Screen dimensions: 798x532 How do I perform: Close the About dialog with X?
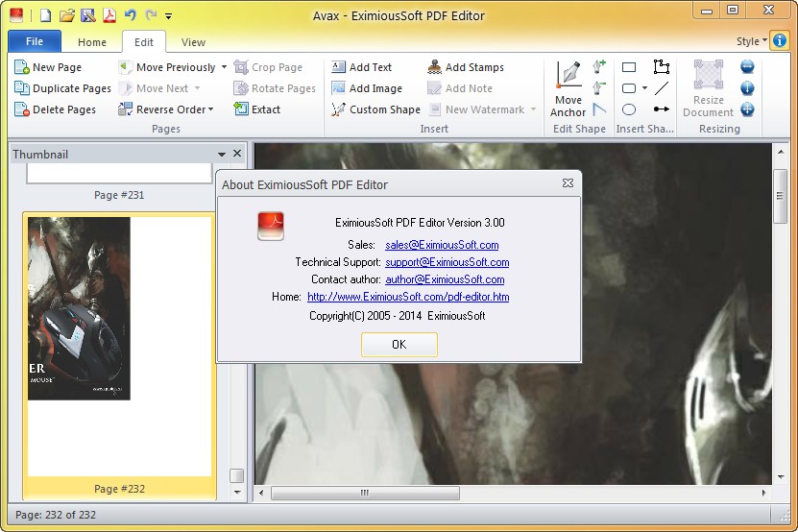pyautogui.click(x=568, y=183)
